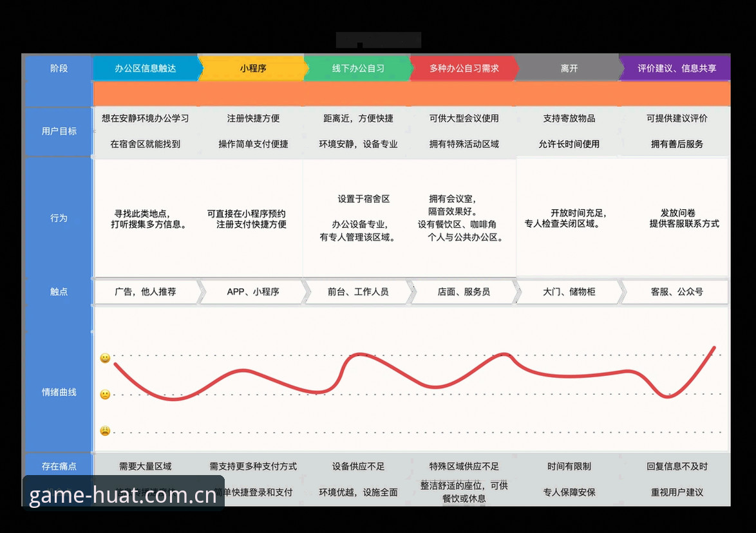Click the behavior text 设置于宿舍区
The image size is (756, 533).
pyautogui.click(x=364, y=199)
